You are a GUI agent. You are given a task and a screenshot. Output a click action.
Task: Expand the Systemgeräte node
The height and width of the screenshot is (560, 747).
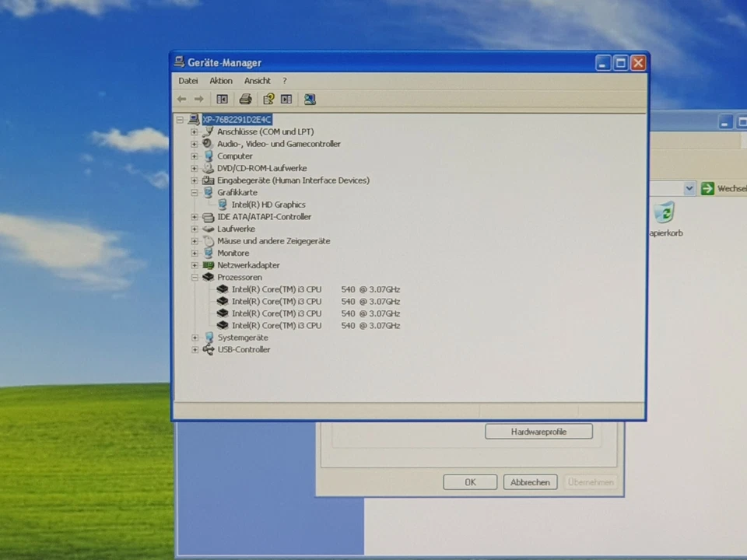pos(195,338)
